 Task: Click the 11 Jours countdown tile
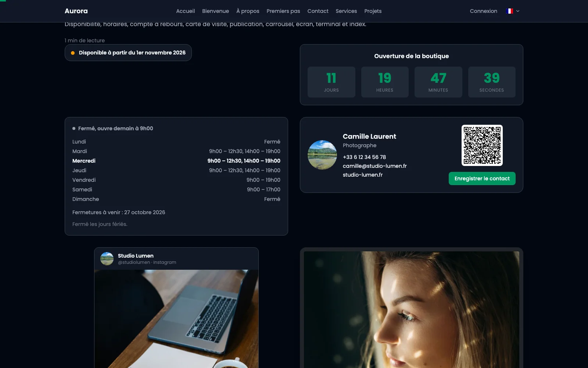(x=331, y=82)
